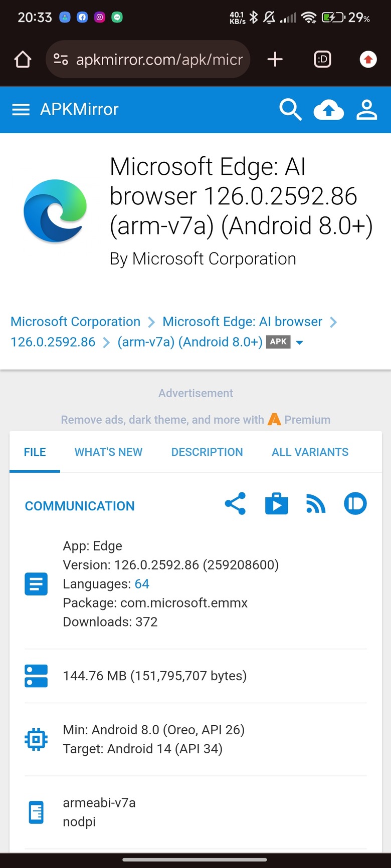
Task: Open the 64 languages link
Action: (x=142, y=584)
